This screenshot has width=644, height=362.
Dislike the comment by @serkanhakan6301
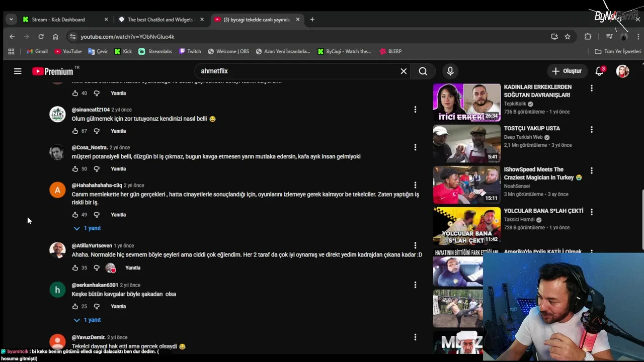(97, 307)
